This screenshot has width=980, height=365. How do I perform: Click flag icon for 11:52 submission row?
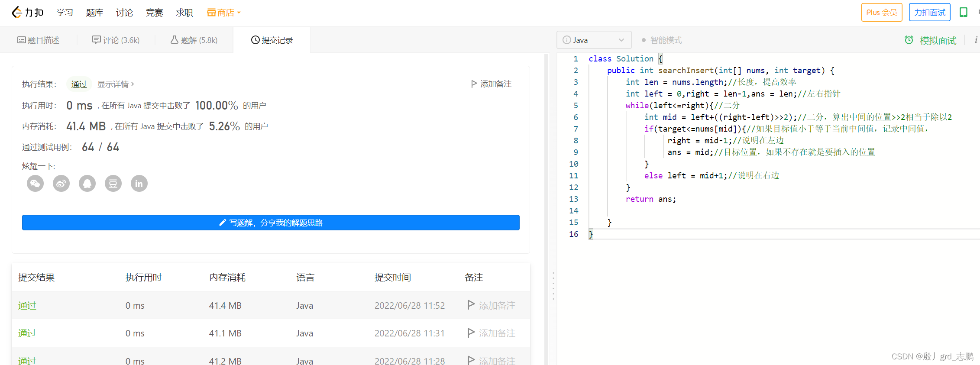[x=471, y=305]
